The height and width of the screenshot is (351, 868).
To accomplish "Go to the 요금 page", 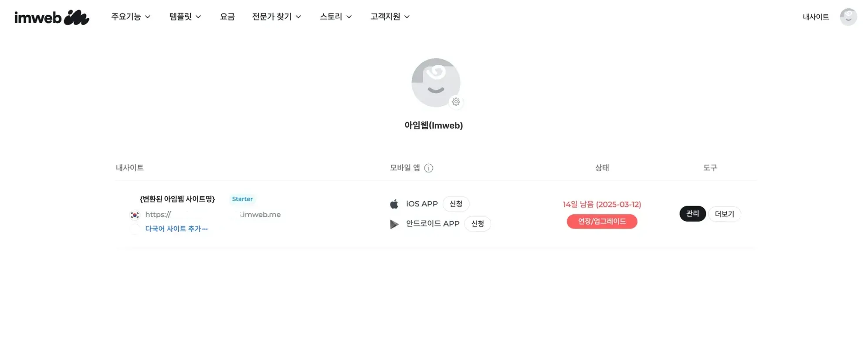I will click(x=227, y=17).
